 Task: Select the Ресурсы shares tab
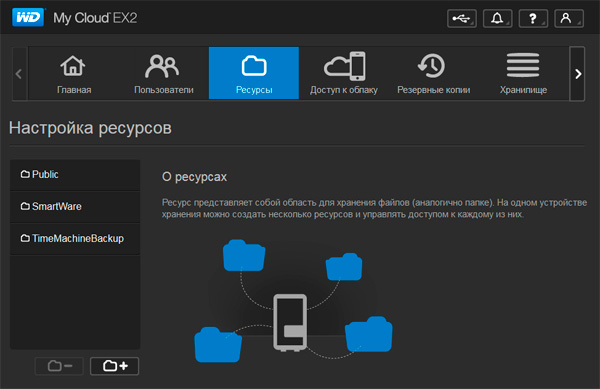[254, 73]
